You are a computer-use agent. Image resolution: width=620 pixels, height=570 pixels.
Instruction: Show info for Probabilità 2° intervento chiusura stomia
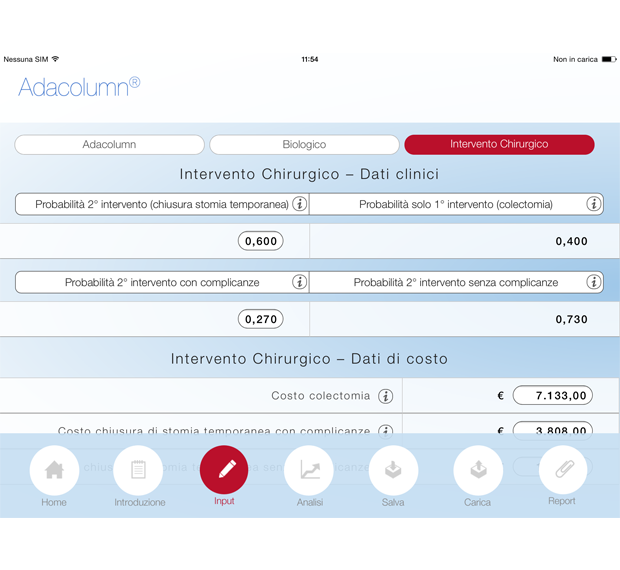[299, 204]
